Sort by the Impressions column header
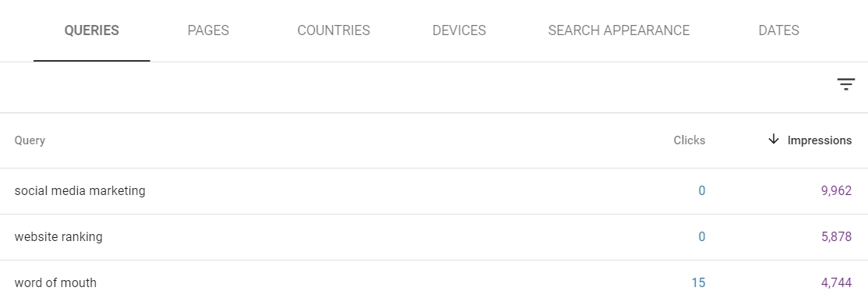 819,140
